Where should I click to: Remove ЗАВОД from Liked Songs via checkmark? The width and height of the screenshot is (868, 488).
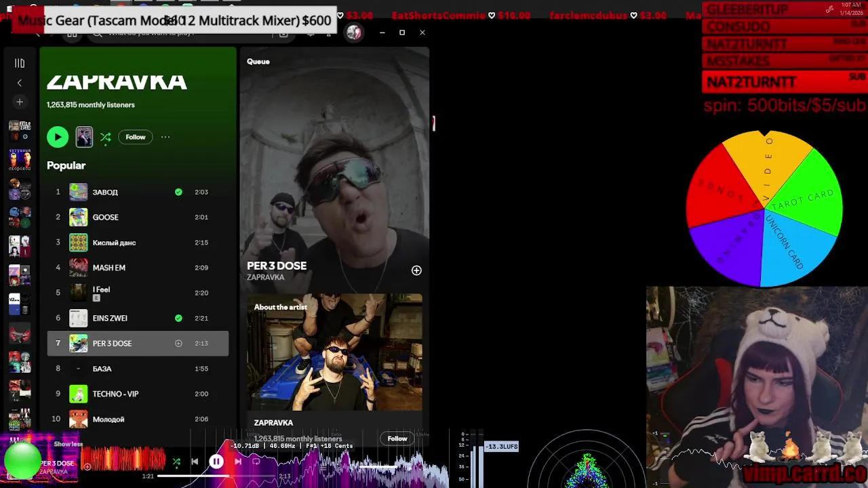click(x=178, y=192)
